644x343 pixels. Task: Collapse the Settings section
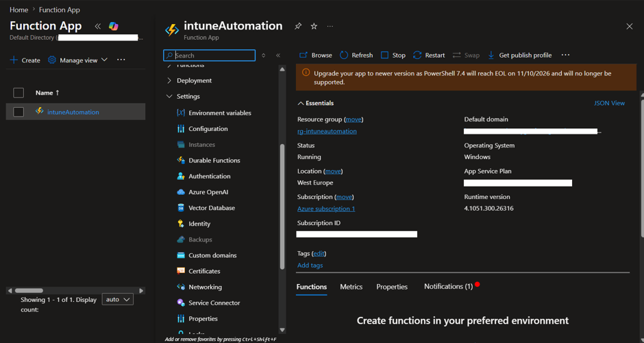169,96
